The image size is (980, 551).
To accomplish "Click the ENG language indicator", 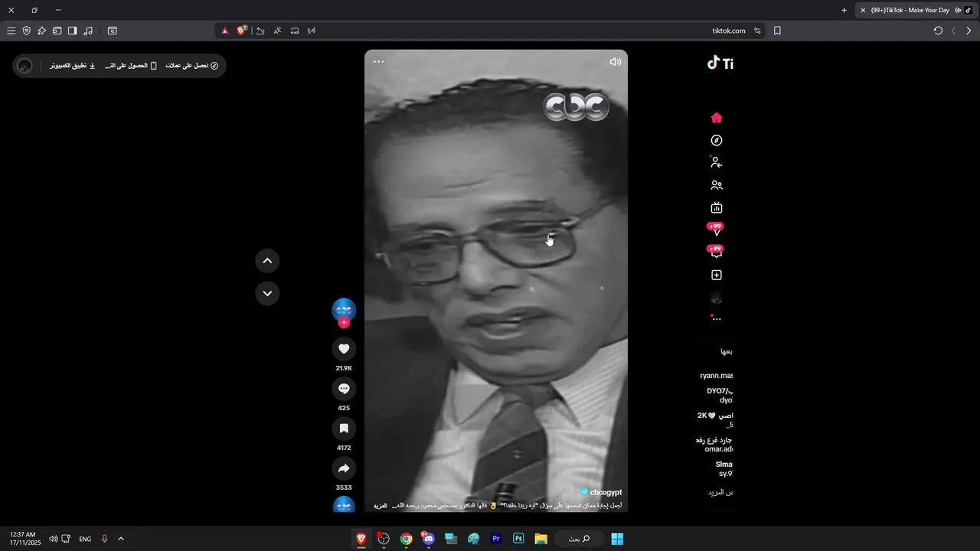I will tap(85, 539).
